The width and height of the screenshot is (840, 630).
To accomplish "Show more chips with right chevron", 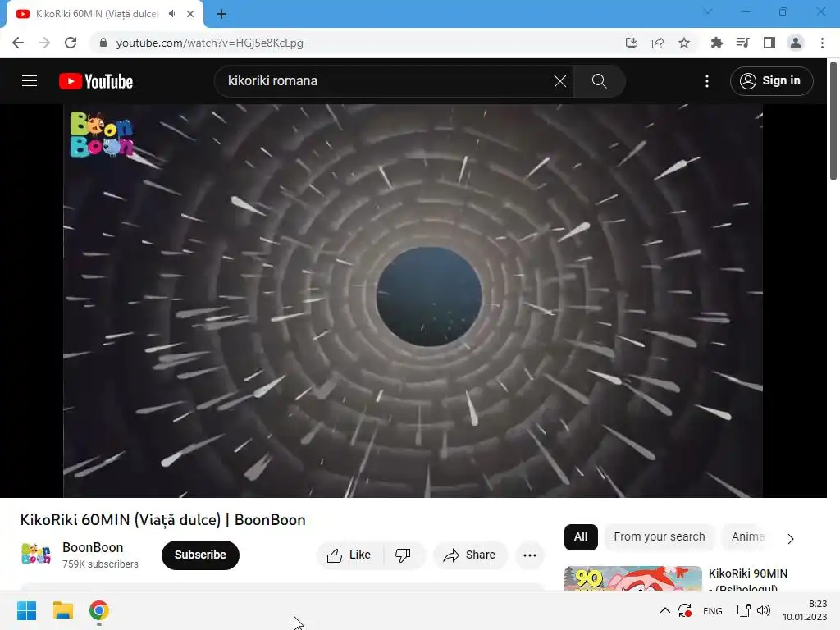I will pos(791,538).
